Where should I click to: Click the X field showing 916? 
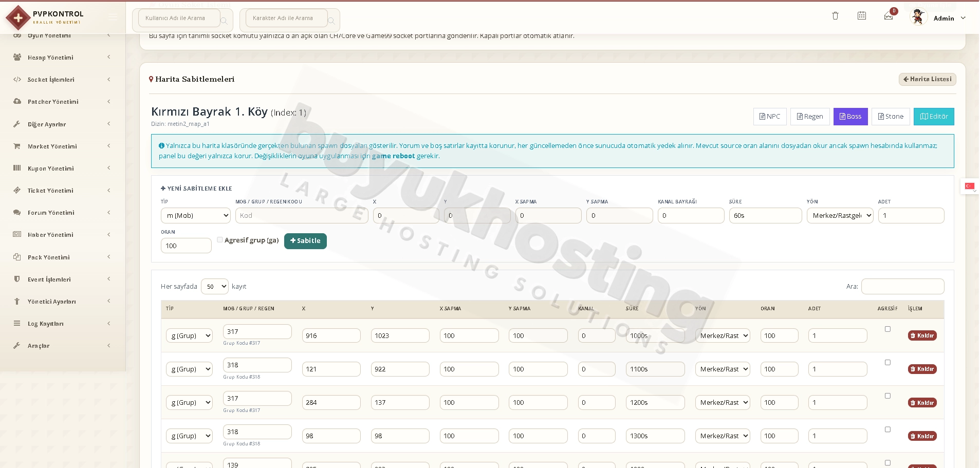tap(331, 335)
